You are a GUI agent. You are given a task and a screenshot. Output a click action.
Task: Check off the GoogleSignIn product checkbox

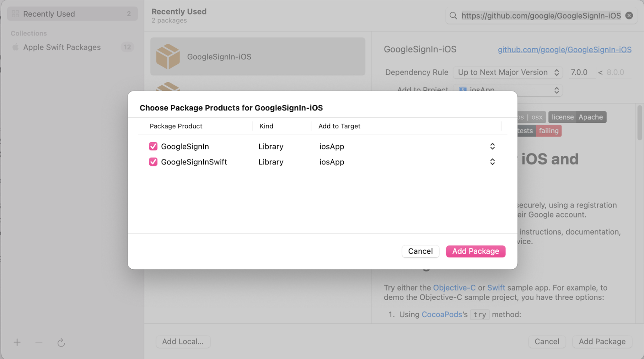(153, 146)
